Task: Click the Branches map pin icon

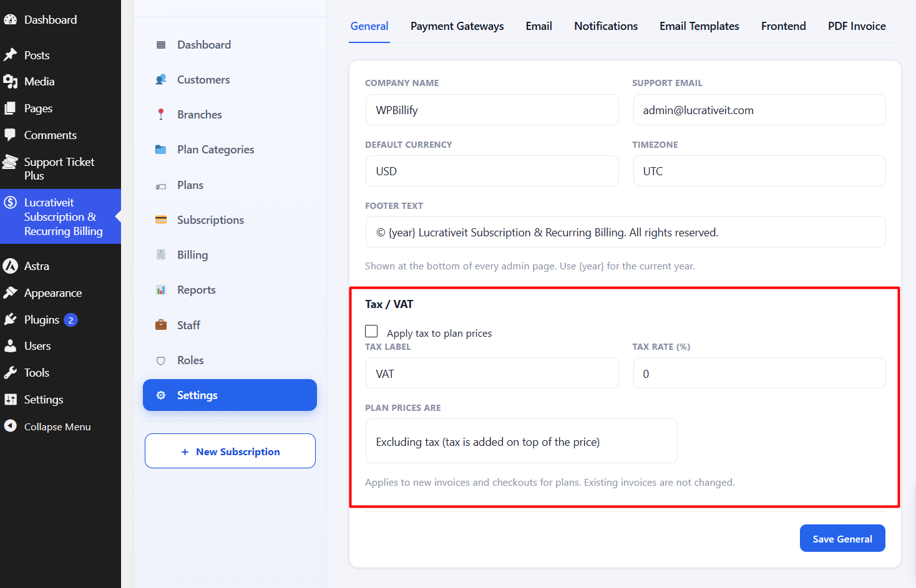Action: point(161,115)
